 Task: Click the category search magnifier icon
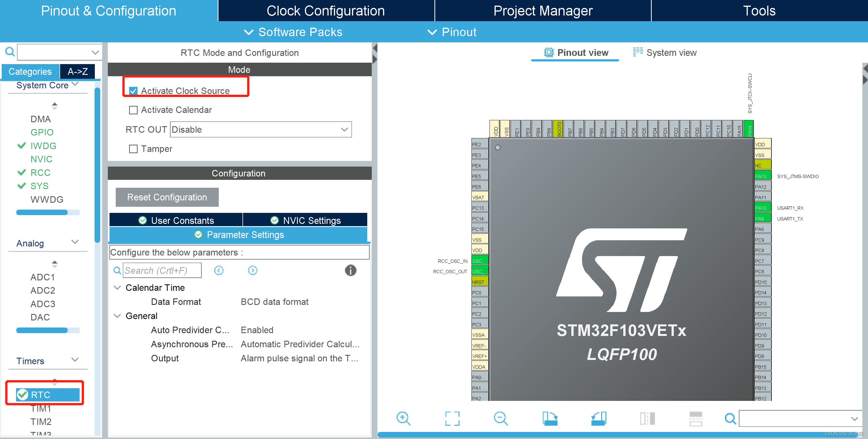point(10,52)
